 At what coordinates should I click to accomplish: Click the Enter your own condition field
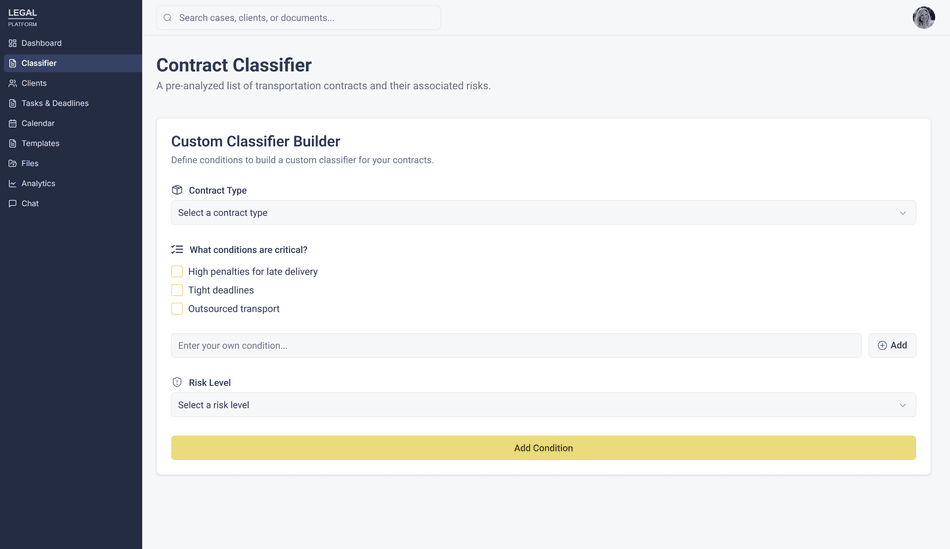(516, 345)
